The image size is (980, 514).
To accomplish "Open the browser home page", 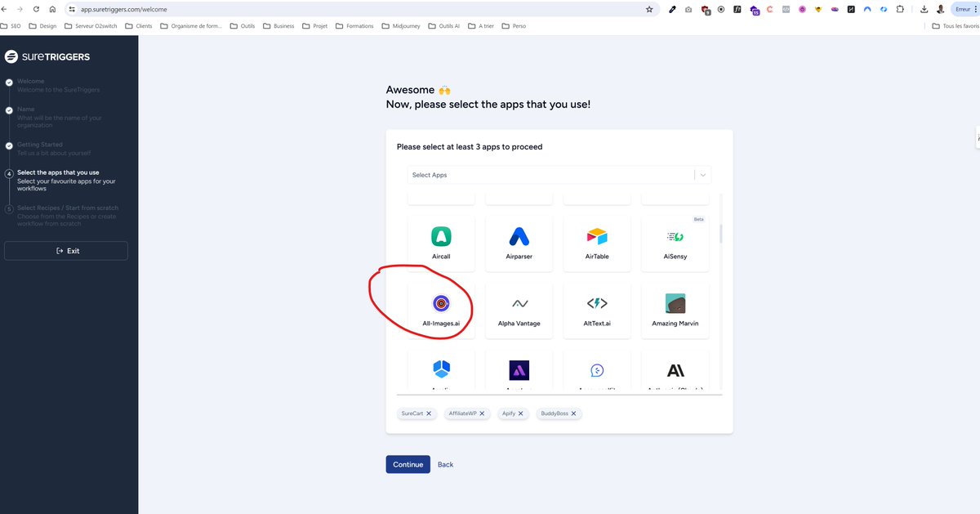I will (x=52, y=9).
